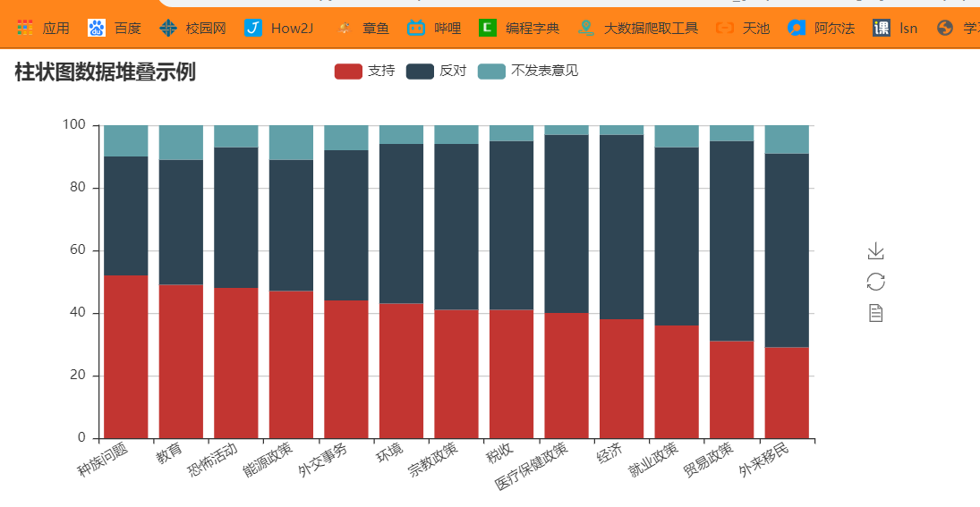Open the 校园网 bookmark
The width and height of the screenshot is (980, 507).
[192, 28]
